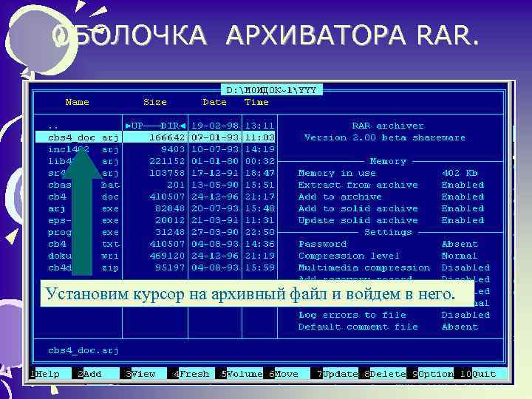This screenshot has width=532, height=399.
Task: Select the highlighted cbs4_doc arj file name
Action: coord(83,137)
